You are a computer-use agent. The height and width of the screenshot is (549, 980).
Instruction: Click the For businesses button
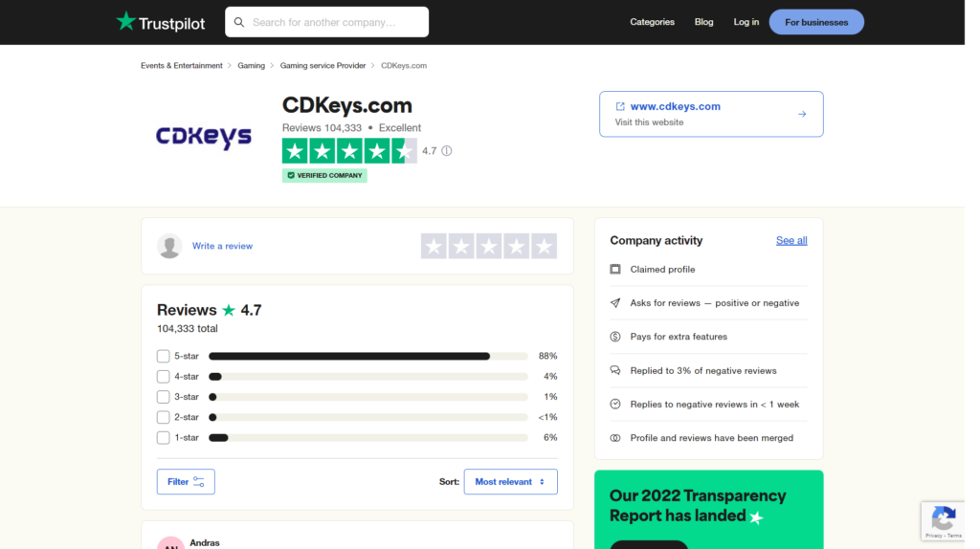(816, 22)
